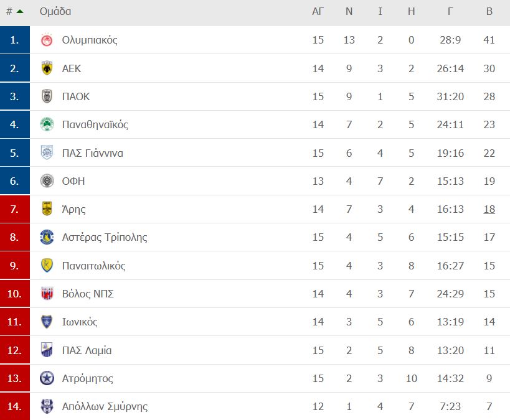This screenshot has height=420, width=510.
Task: Click the Άρης yellow crest icon
Action: (x=47, y=208)
